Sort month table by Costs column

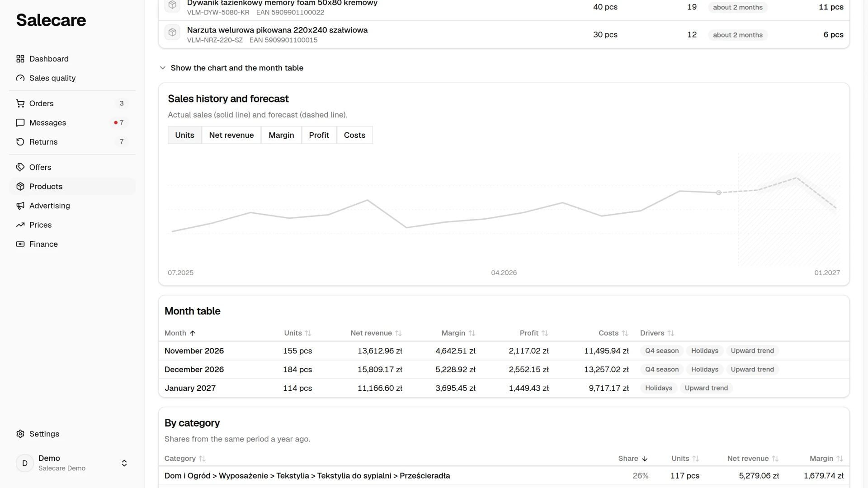click(613, 333)
